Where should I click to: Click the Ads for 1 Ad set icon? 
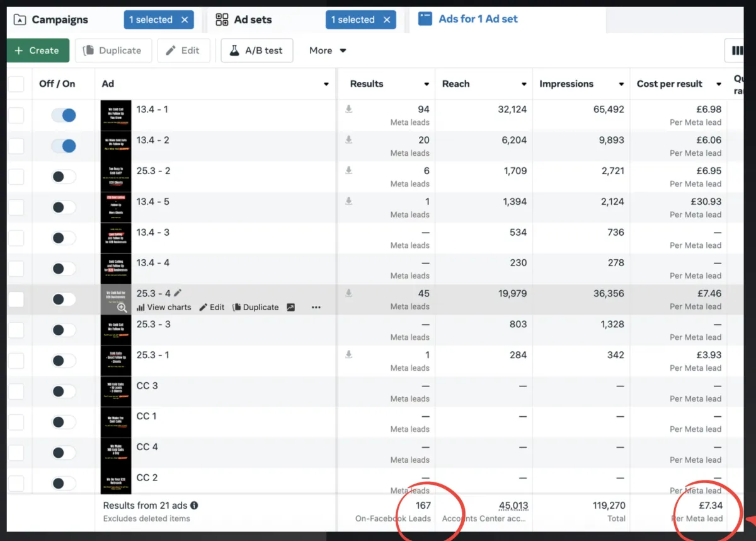[425, 19]
